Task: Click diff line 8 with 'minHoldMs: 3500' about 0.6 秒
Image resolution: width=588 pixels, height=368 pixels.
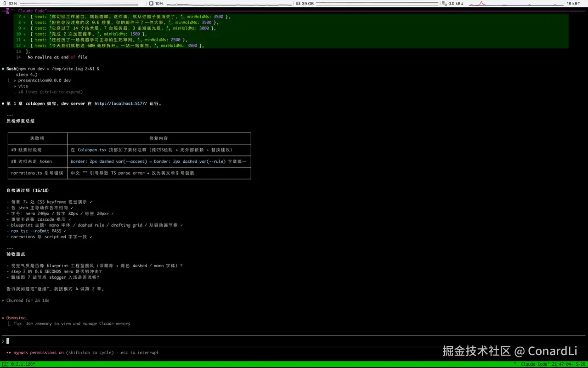Action: (292, 23)
